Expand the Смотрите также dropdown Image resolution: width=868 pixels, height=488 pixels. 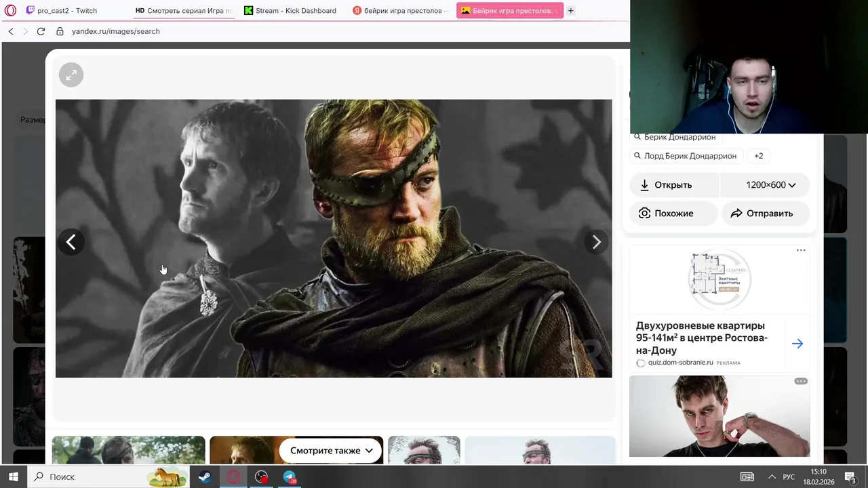pyautogui.click(x=331, y=450)
